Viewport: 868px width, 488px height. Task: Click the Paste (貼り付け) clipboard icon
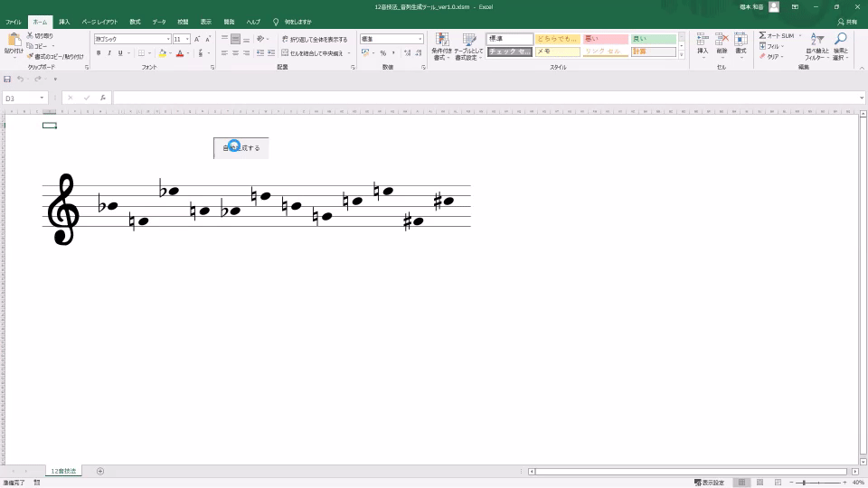pos(14,41)
